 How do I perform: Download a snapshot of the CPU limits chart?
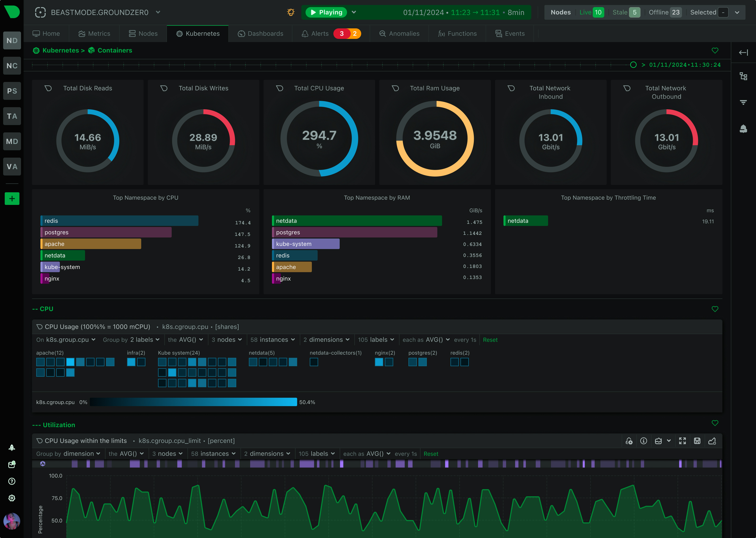point(697,441)
